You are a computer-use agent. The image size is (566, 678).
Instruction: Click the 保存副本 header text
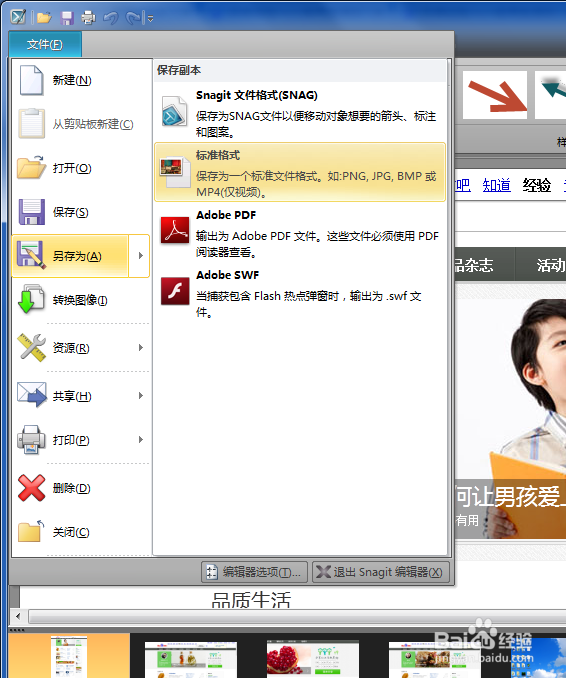[179, 70]
